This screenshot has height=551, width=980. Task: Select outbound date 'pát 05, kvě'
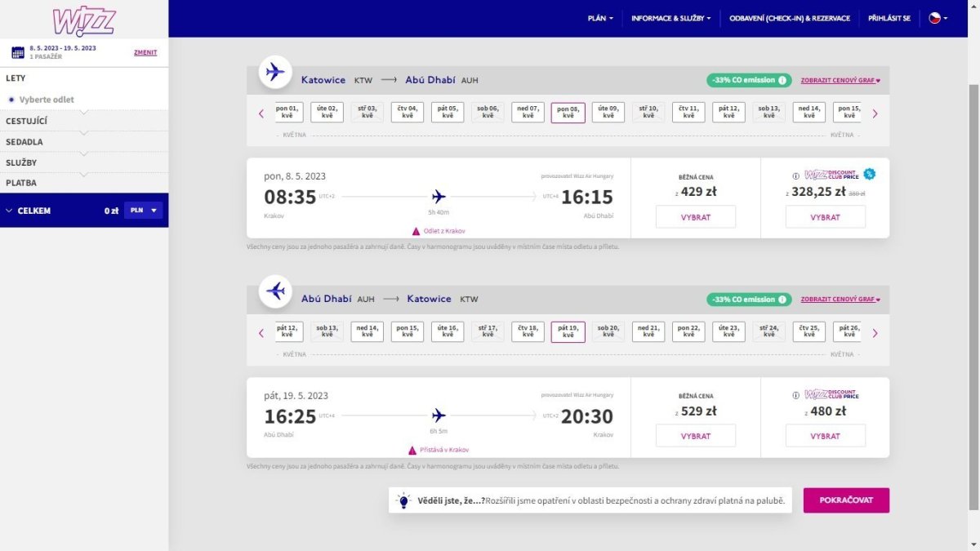448,113
